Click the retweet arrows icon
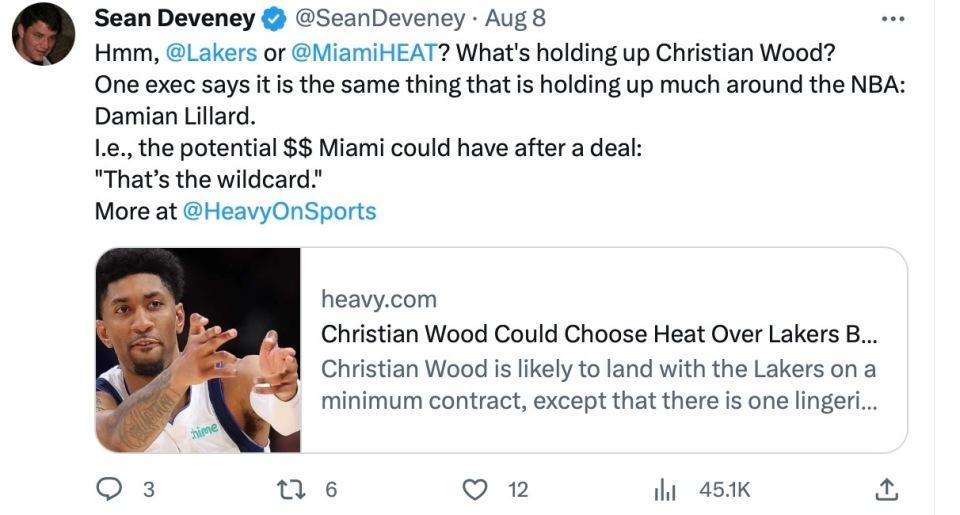The image size is (960, 515). pos(287,489)
